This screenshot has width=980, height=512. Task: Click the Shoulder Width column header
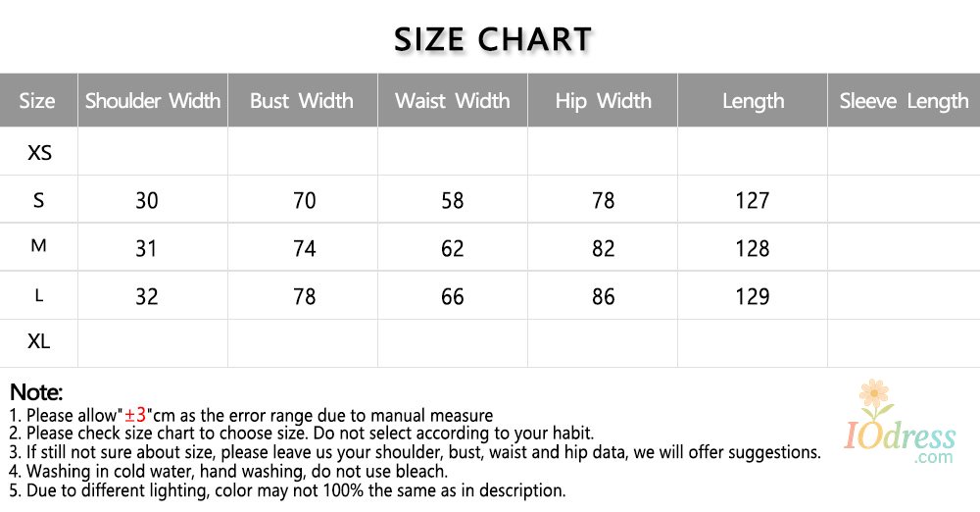(153, 101)
